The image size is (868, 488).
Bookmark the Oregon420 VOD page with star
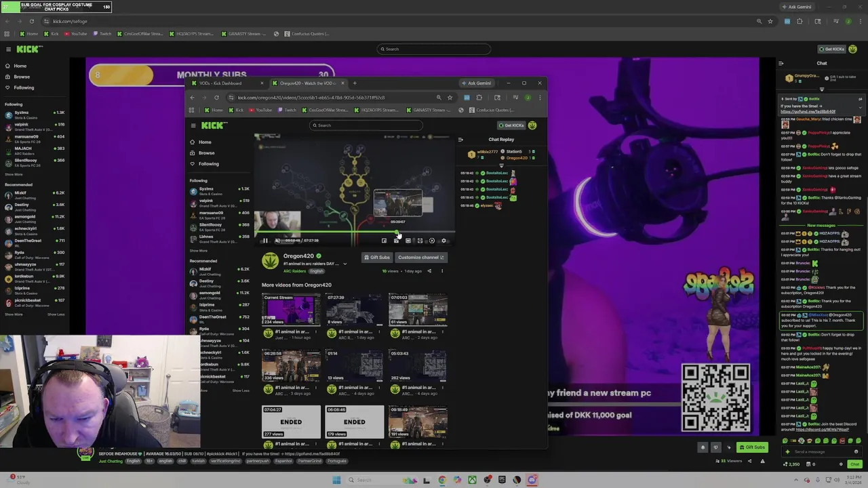(x=450, y=98)
